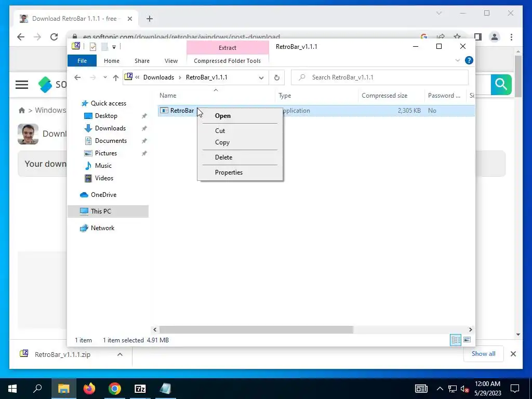Expand options arrow for RetroBar_v1.1.1.zip download
The image size is (532, 399).
(120, 354)
